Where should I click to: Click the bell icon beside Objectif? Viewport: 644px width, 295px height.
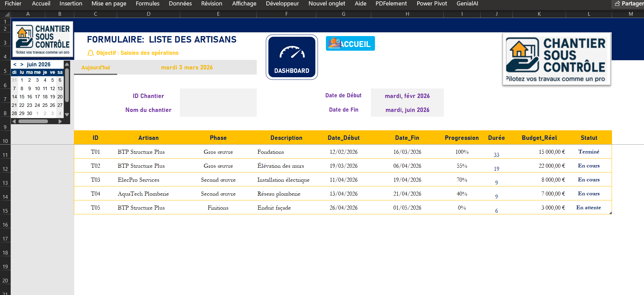(91, 53)
